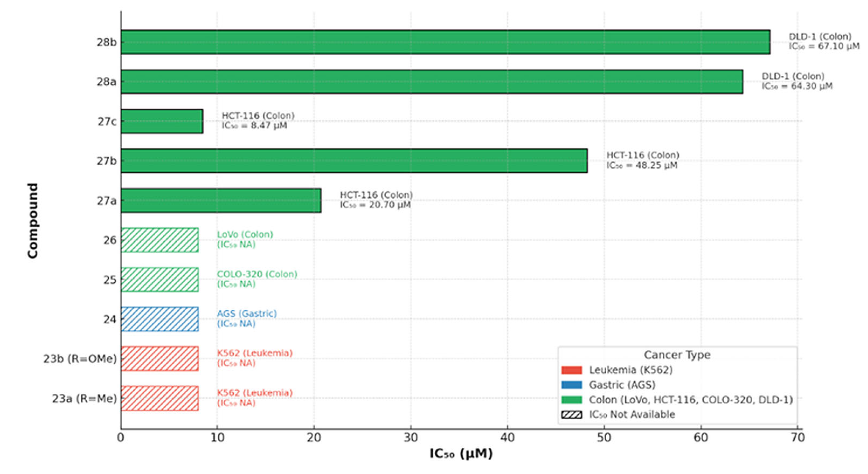Click the AGS (Gastric) label text

tap(247, 314)
